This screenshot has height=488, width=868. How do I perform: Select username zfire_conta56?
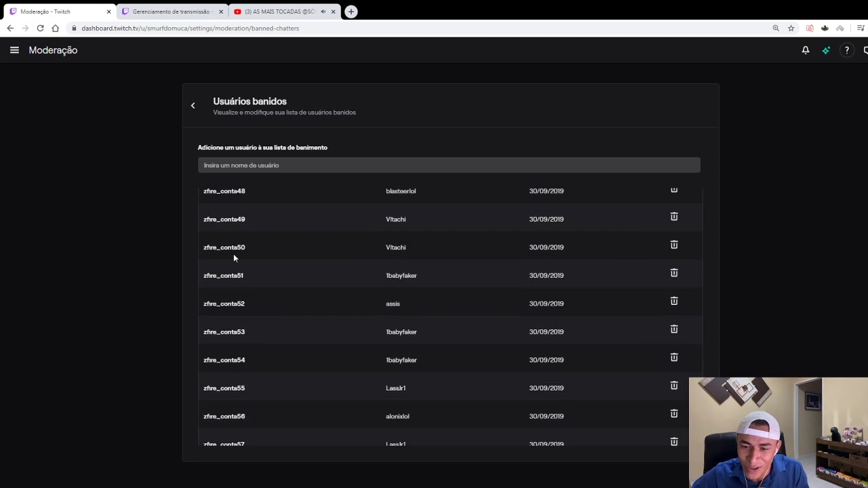tap(224, 416)
